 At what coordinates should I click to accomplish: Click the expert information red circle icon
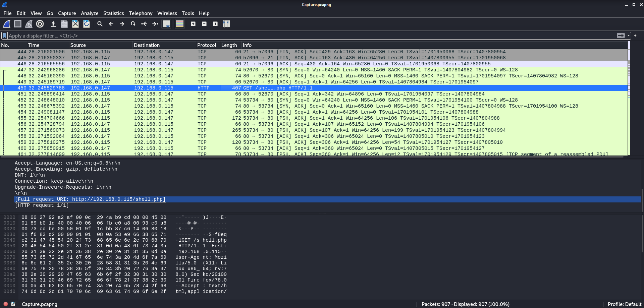pyautogui.click(x=6, y=304)
